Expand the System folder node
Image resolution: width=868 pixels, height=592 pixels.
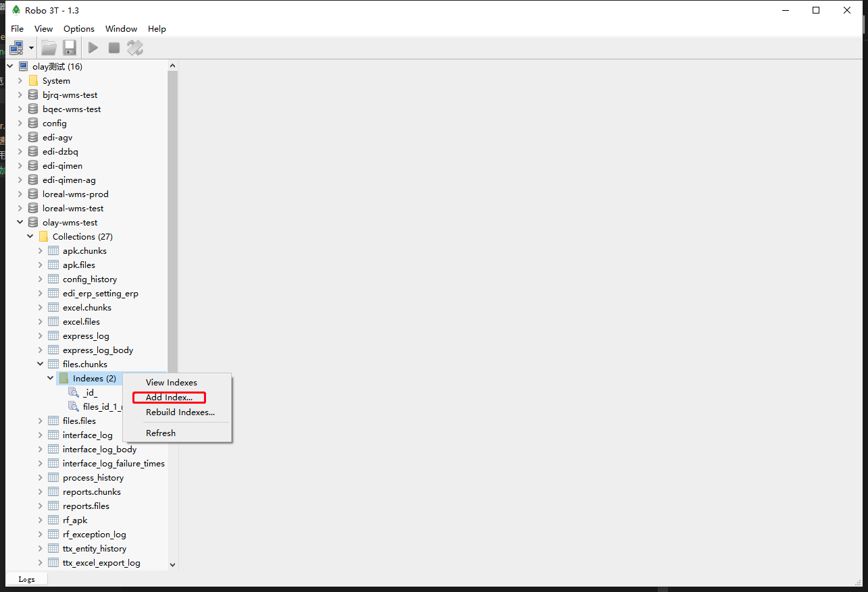pyautogui.click(x=20, y=81)
